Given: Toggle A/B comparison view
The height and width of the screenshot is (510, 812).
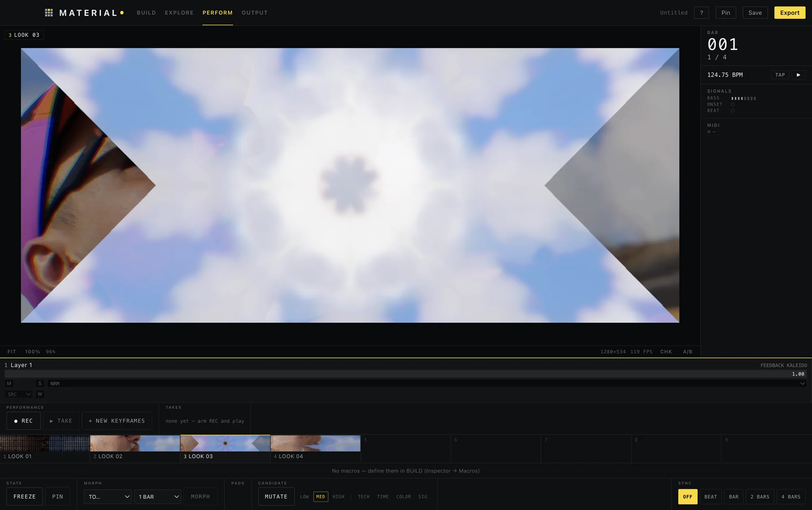Looking at the screenshot, I should pos(688,352).
